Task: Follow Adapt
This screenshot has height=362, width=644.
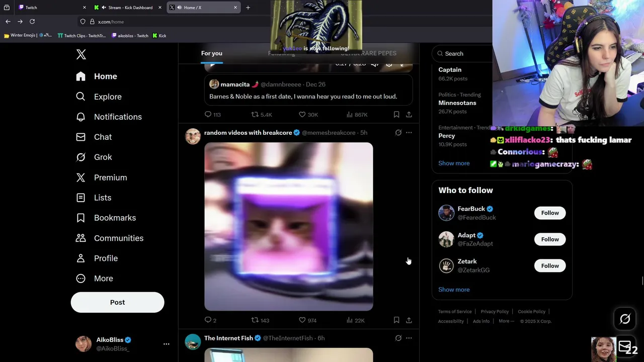Action: pyautogui.click(x=550, y=239)
